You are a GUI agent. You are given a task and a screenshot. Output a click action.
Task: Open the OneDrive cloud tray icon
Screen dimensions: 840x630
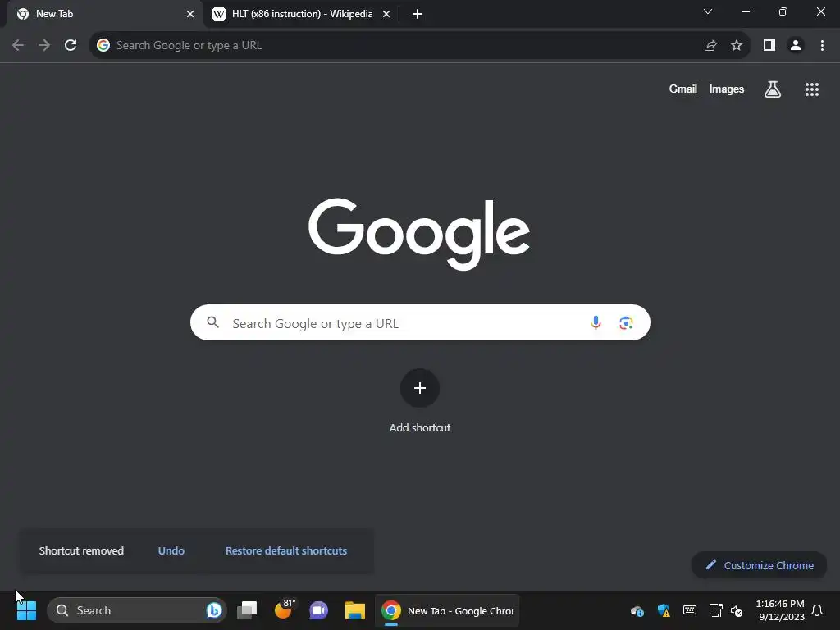(637, 610)
